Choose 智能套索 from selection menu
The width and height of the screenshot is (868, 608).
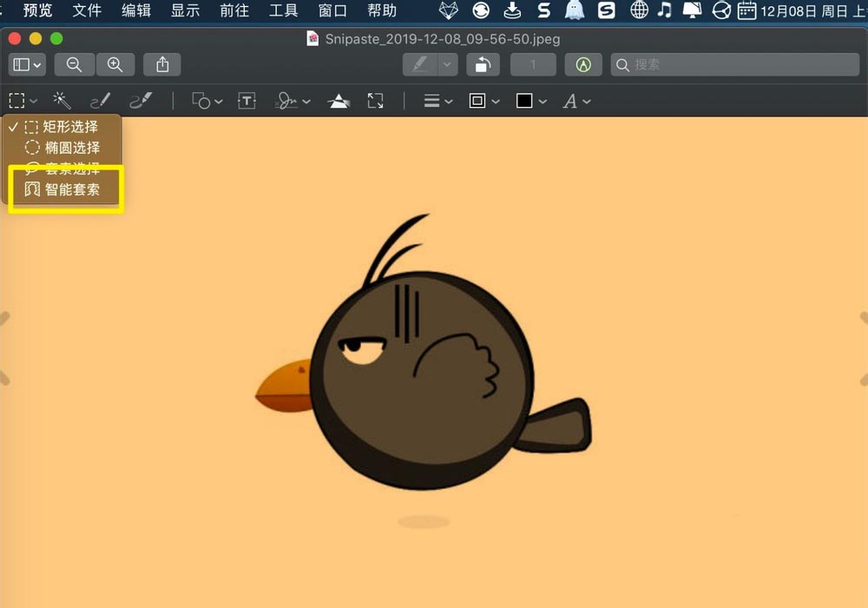pos(62,189)
